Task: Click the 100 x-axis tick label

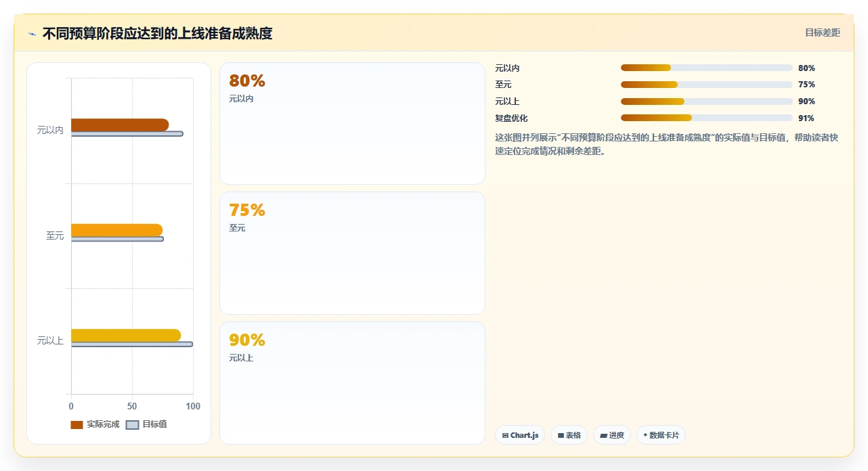Action: [x=193, y=407]
